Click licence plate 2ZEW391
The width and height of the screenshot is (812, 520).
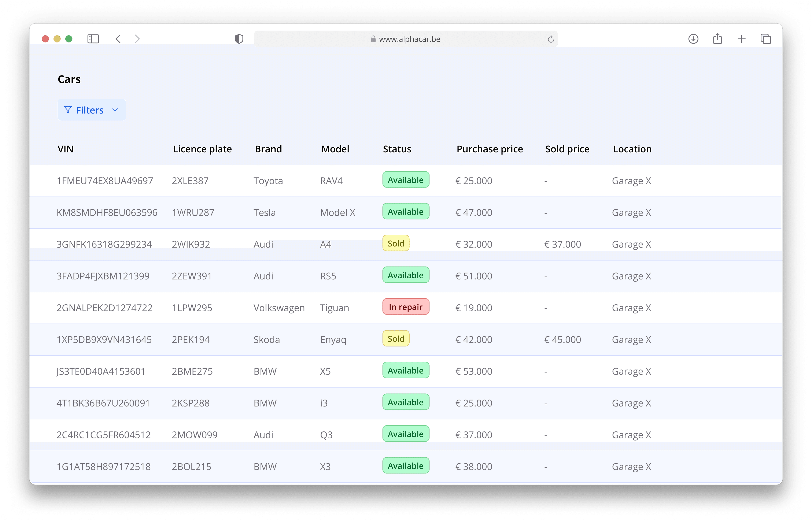click(x=192, y=276)
